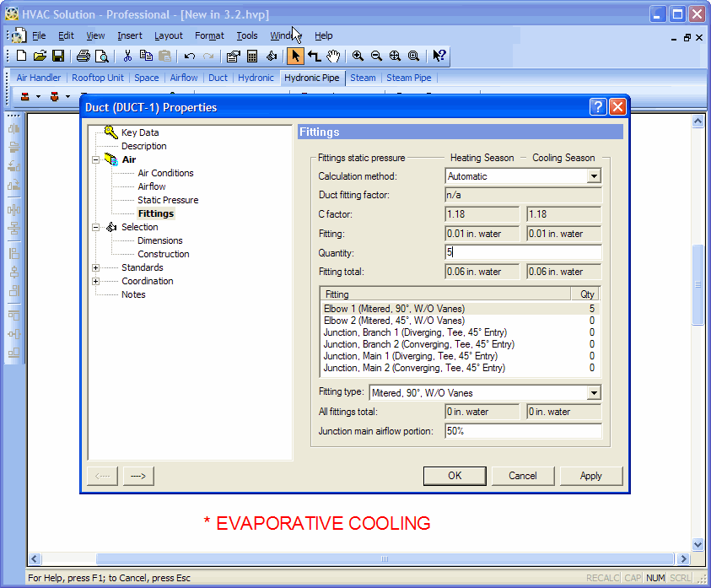
Task: Expand the Standards tree node
Action: point(95,267)
